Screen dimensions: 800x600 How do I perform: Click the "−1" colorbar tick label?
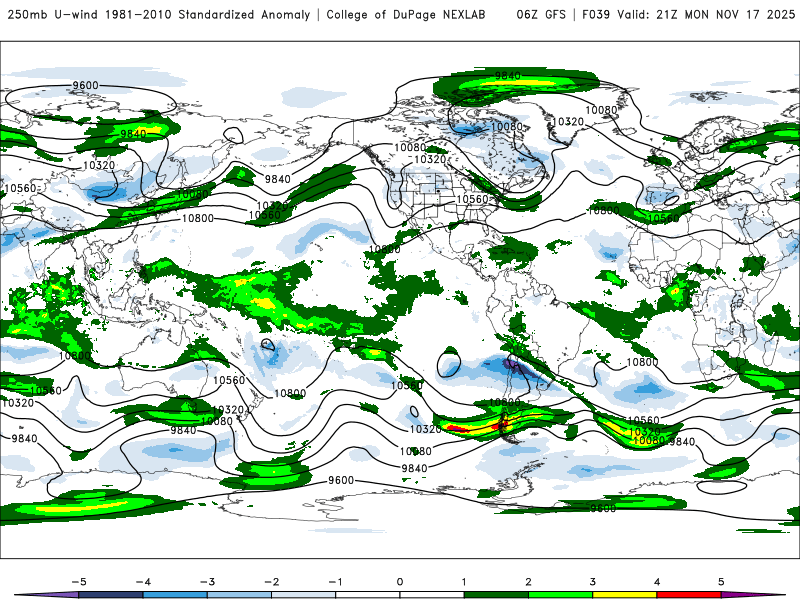335,582
